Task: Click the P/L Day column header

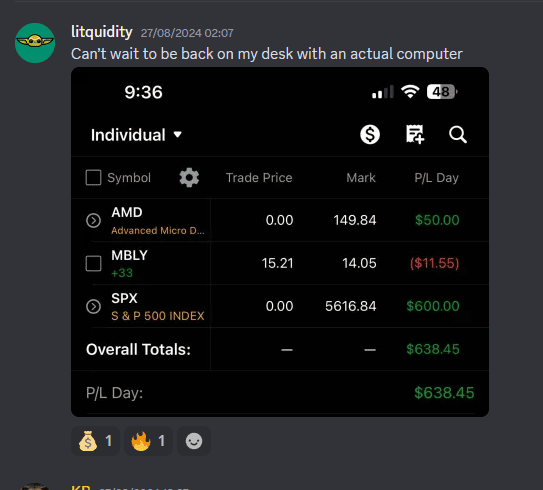Action: (436, 178)
